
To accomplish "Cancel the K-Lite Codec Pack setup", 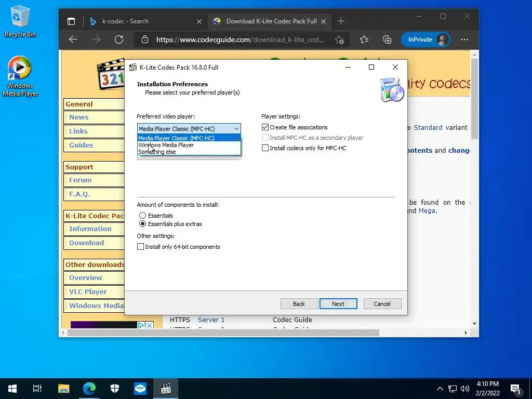I will [x=382, y=303].
